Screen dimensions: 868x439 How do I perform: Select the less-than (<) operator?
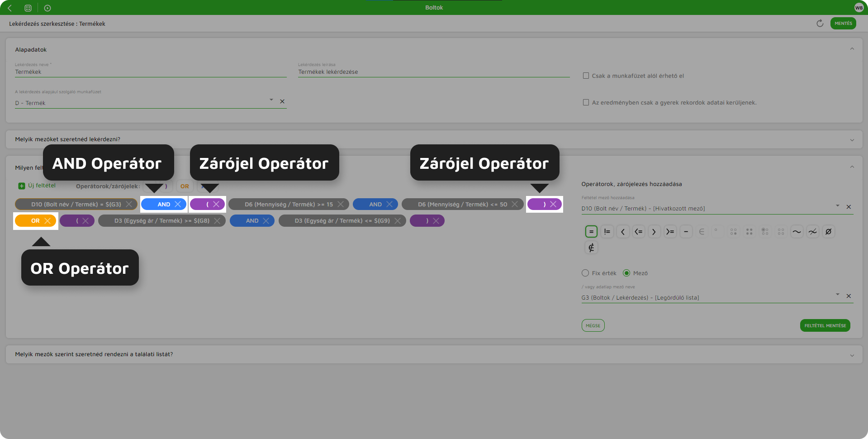click(623, 232)
